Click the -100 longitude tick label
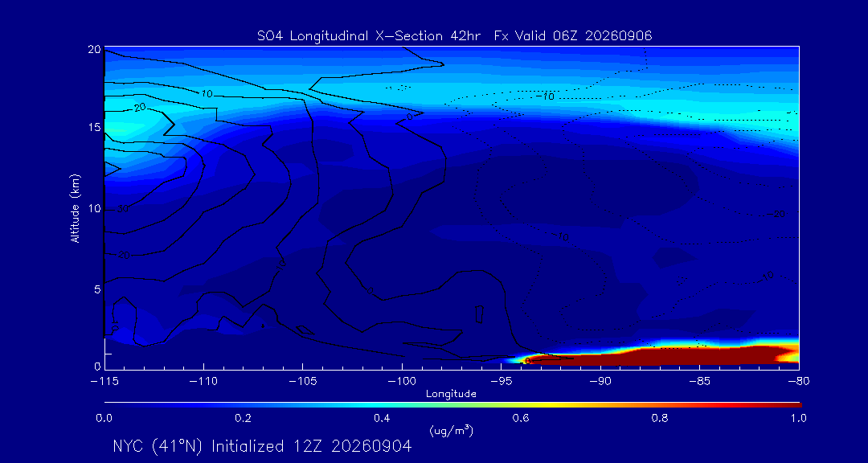 (402, 382)
